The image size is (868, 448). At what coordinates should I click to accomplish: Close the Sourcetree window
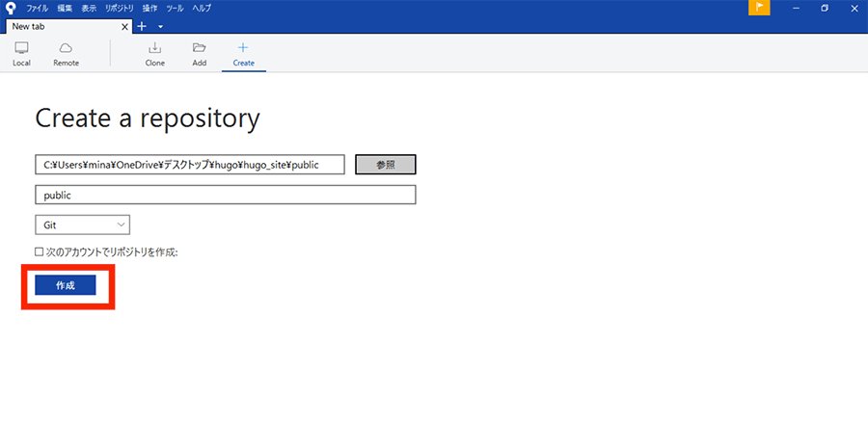(854, 8)
